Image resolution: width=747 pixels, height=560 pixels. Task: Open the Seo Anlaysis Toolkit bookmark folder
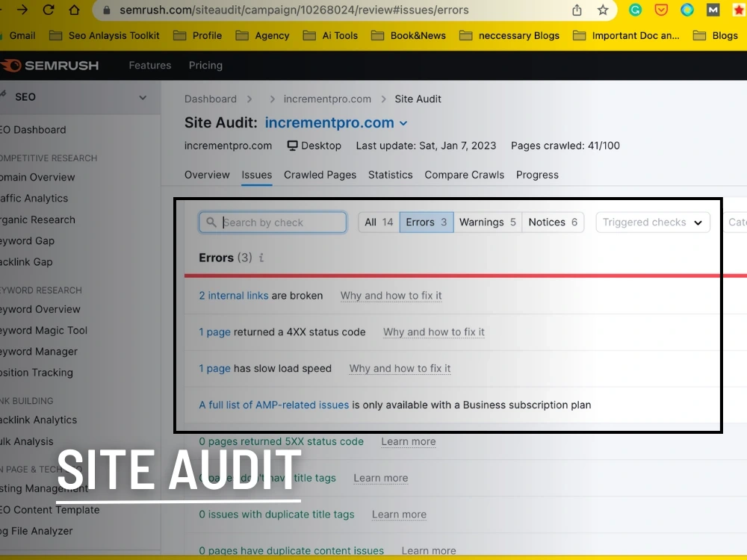[x=105, y=36]
